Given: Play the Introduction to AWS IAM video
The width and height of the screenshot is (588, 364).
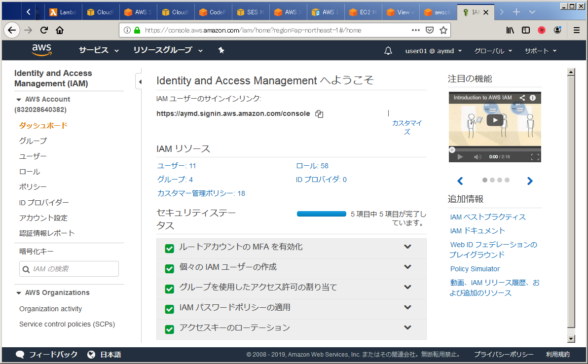Looking at the screenshot, I should (495, 120).
